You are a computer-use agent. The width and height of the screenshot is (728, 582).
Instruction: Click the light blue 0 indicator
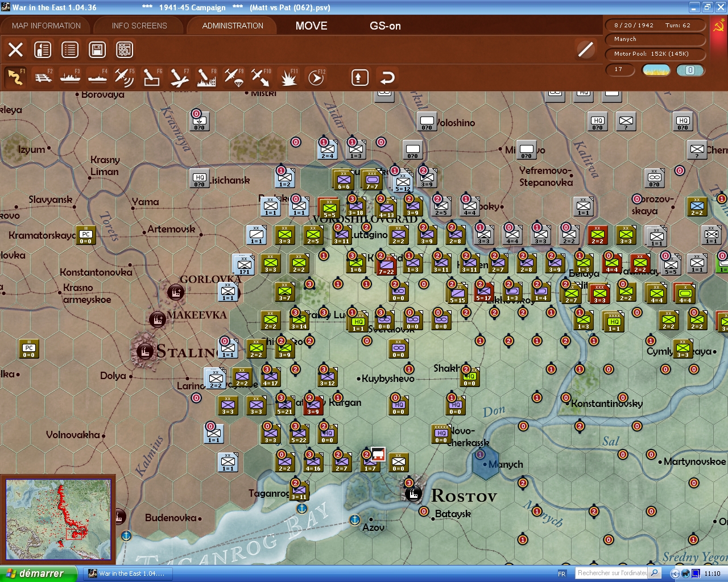point(690,70)
